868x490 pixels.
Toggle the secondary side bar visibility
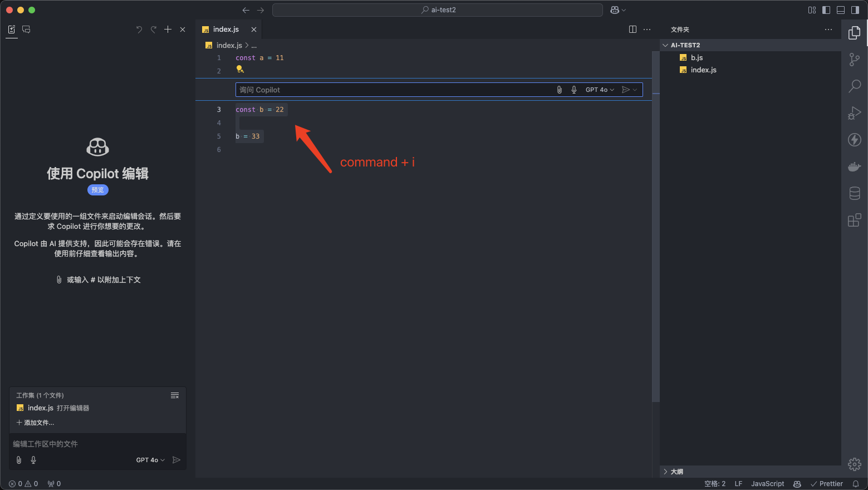pyautogui.click(x=855, y=10)
